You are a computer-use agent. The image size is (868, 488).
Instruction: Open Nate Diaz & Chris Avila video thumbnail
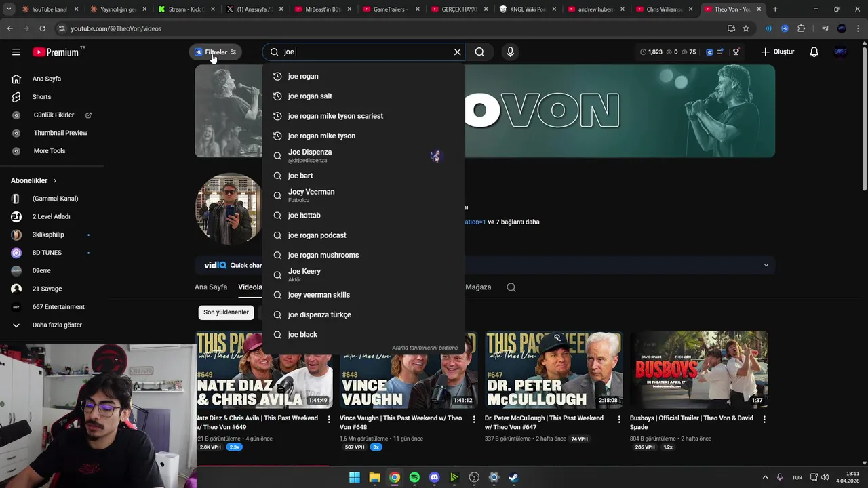pos(264,369)
